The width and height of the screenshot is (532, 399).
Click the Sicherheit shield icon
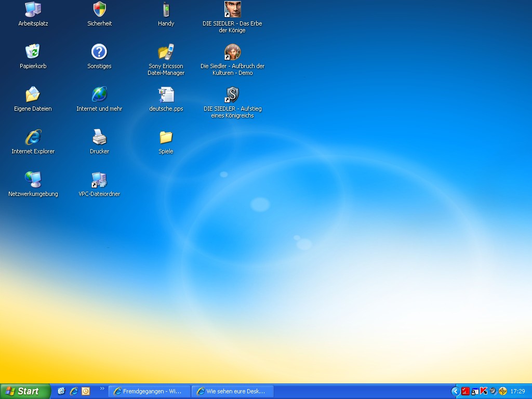click(x=99, y=9)
